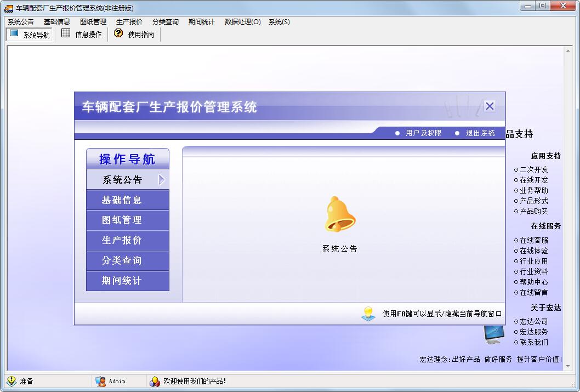Click the Admin user icon in status bar
Screen dimensions: 580x392
click(x=100, y=381)
